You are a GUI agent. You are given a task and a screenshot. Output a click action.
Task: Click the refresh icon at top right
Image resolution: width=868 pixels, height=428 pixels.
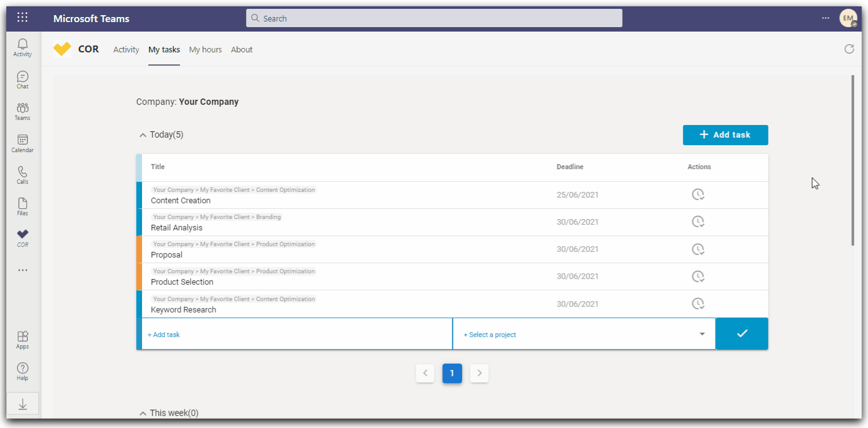[849, 49]
